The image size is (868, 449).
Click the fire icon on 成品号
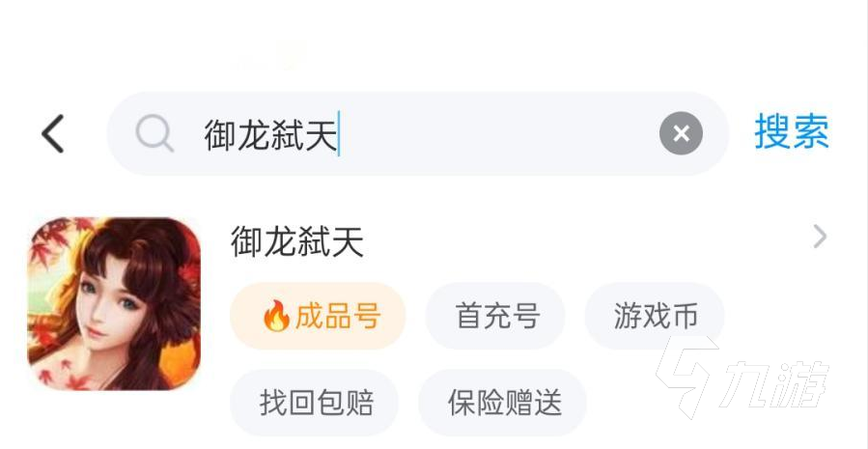276,316
